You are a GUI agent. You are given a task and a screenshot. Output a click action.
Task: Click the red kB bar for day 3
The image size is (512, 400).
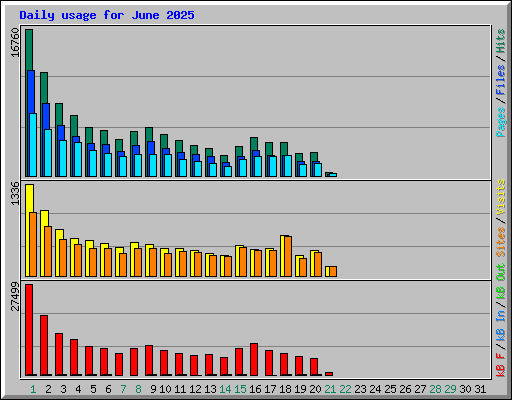pos(59,354)
